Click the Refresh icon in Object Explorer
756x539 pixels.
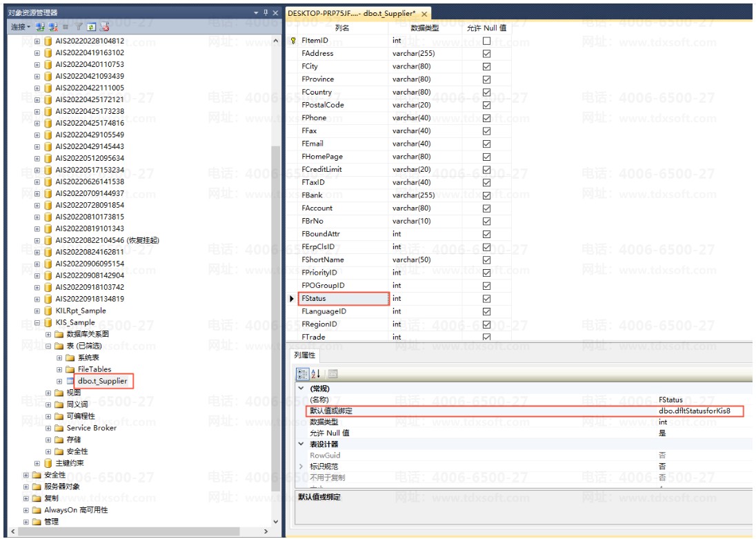pyautogui.click(x=91, y=26)
